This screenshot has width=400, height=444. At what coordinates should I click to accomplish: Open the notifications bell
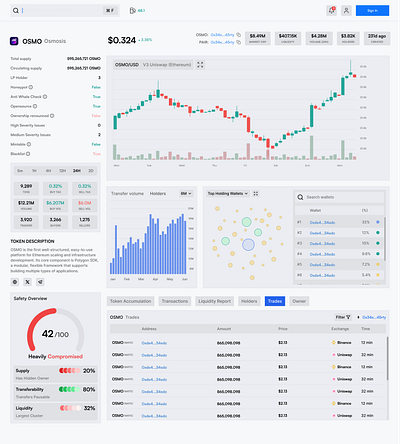click(x=332, y=11)
